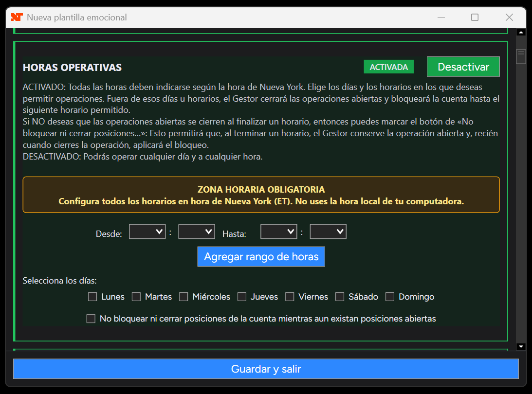
Task: Enable the Jueves checkbox
Action: click(x=242, y=297)
